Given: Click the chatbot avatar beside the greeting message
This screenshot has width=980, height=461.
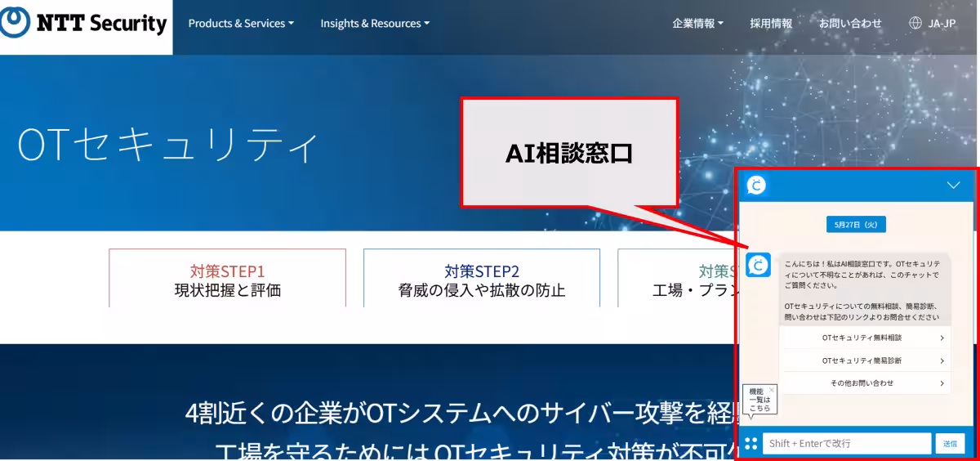Looking at the screenshot, I should tap(758, 265).
